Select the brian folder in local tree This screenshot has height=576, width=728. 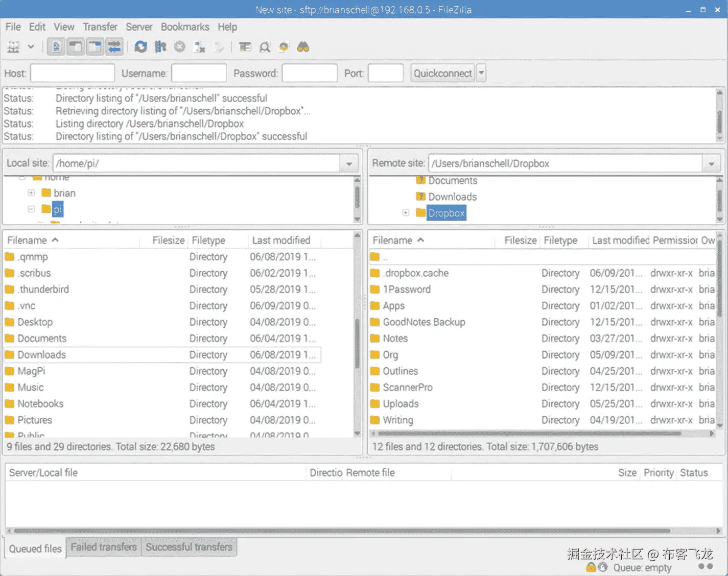pyautogui.click(x=64, y=193)
